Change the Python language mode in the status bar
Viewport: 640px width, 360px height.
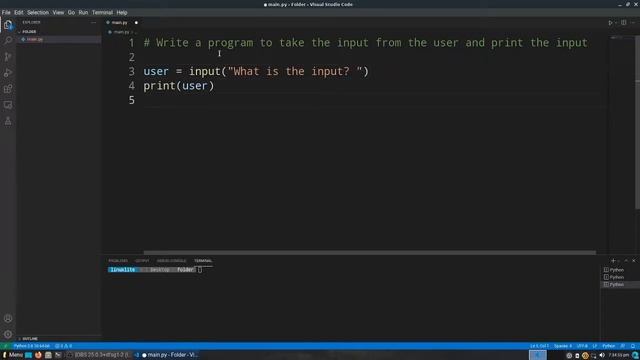[608, 346]
